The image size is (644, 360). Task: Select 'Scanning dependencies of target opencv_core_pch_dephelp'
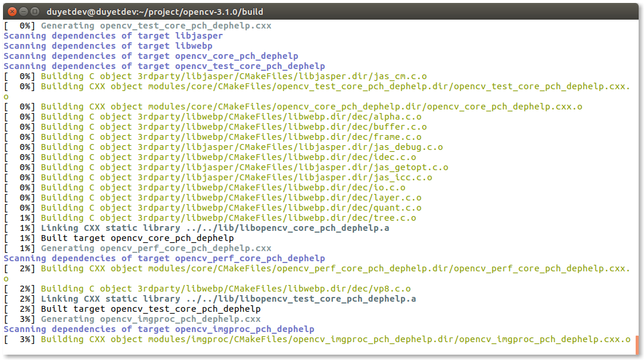click(151, 56)
